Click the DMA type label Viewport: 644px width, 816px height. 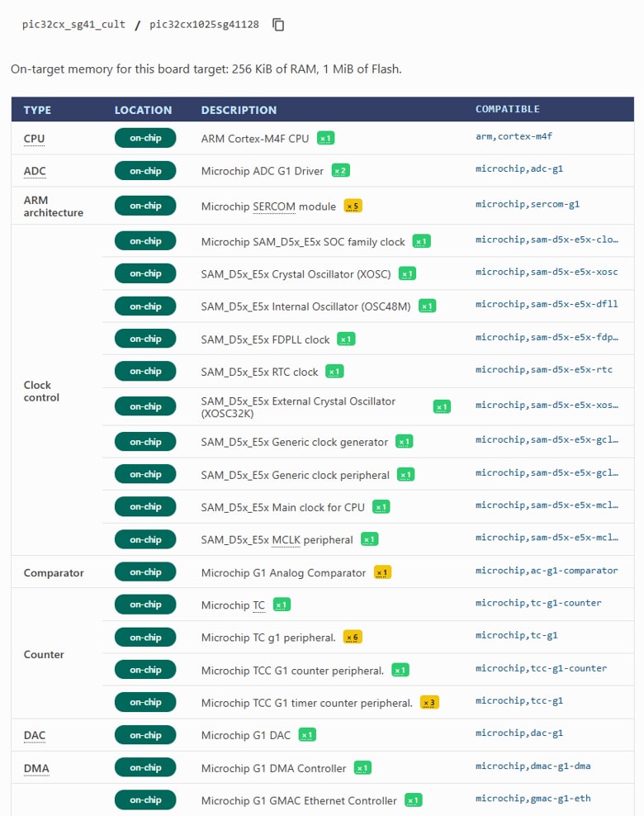coord(36,768)
